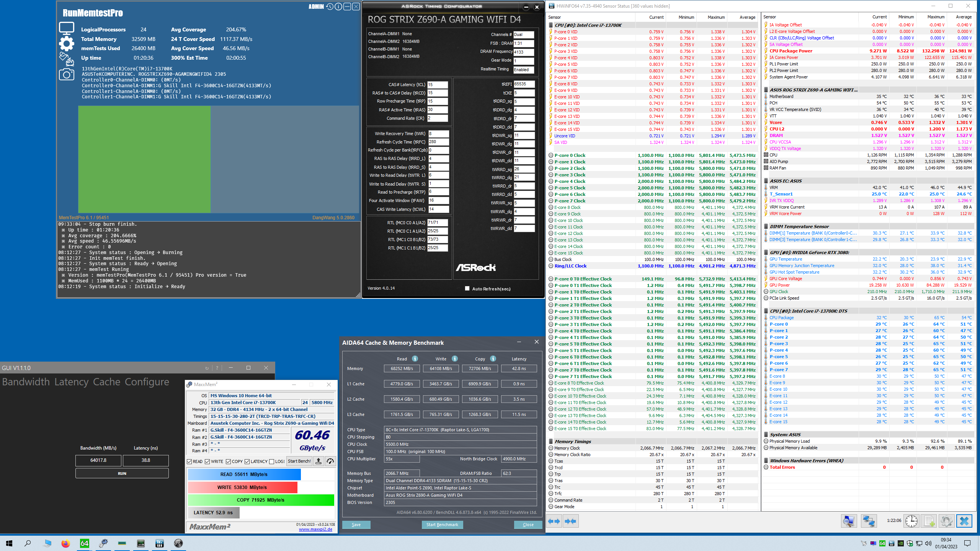Screen dimensions: 980x551
Task: Toggle MaxxMem LATENCY checkbox
Action: tap(247, 462)
